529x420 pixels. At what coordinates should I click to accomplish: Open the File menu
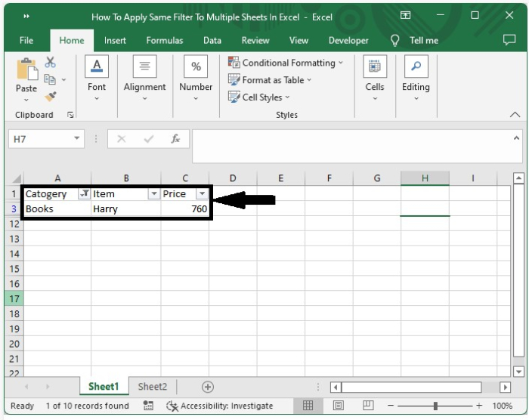26,41
